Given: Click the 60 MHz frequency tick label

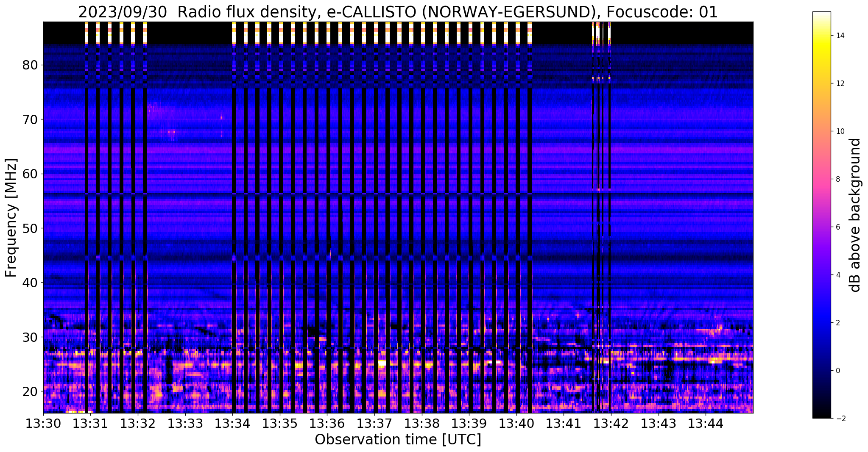Looking at the screenshot, I should pyautogui.click(x=31, y=174).
